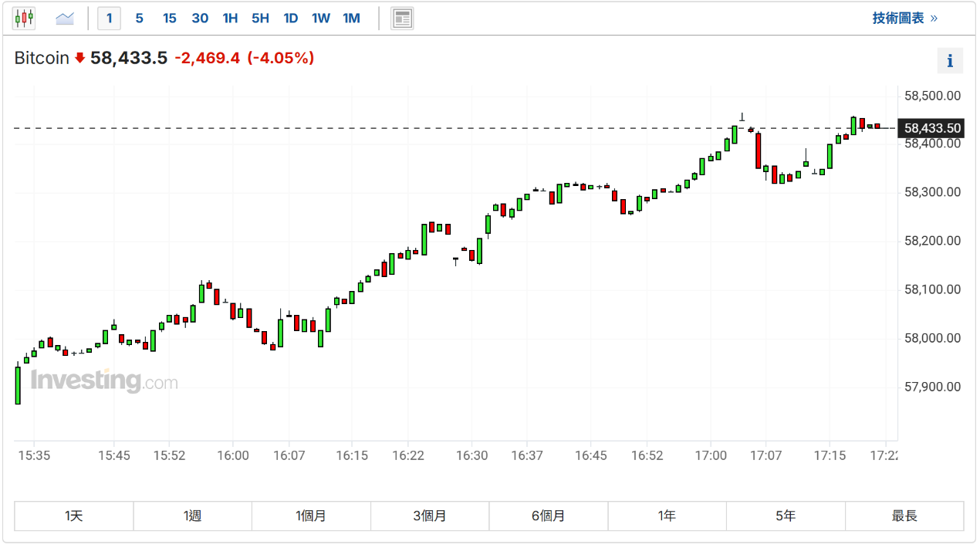Open the 技術圖表 technical chart link
Screen dimensions: 980x548
[x=904, y=18]
